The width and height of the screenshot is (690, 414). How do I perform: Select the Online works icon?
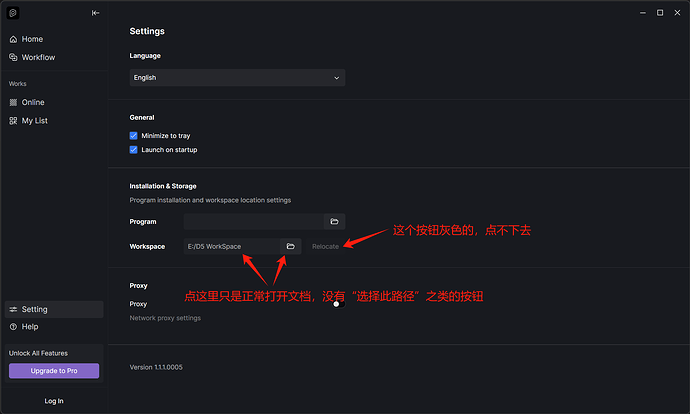(14, 102)
